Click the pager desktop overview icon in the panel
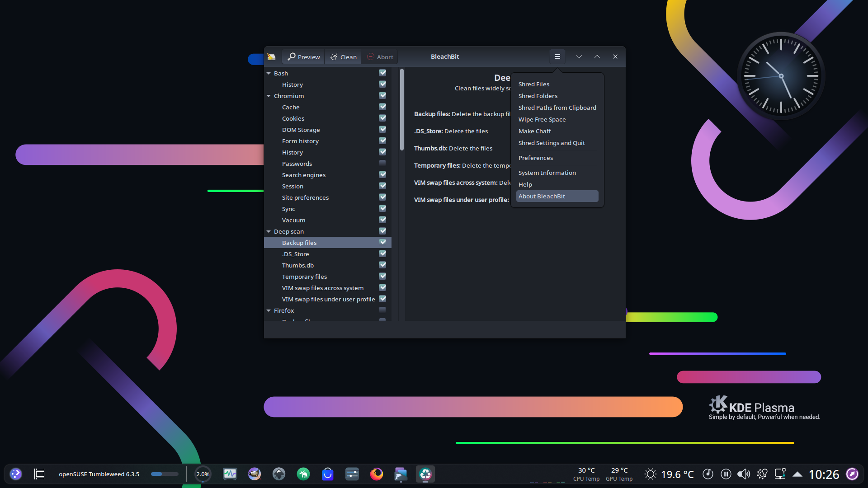This screenshot has height=488, width=868. coord(40,474)
